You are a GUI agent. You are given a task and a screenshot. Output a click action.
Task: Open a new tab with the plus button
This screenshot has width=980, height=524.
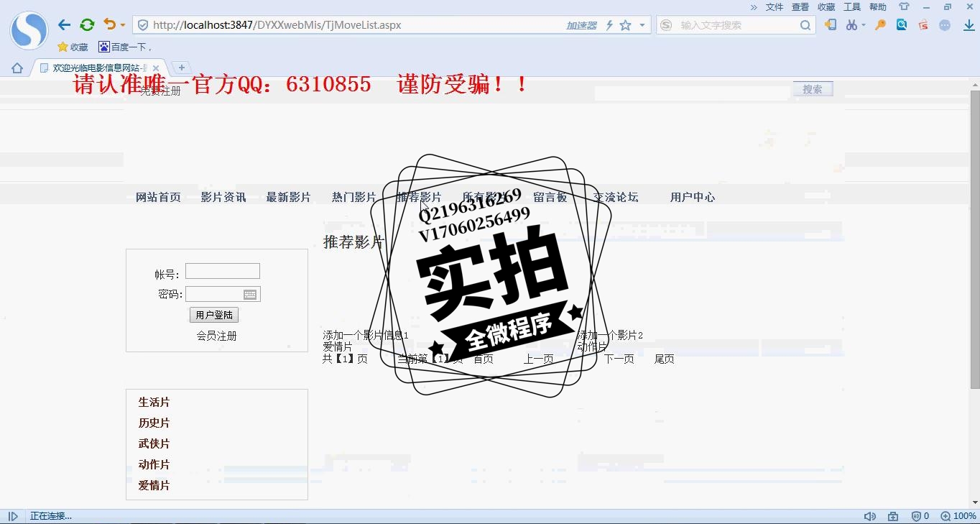[181, 68]
